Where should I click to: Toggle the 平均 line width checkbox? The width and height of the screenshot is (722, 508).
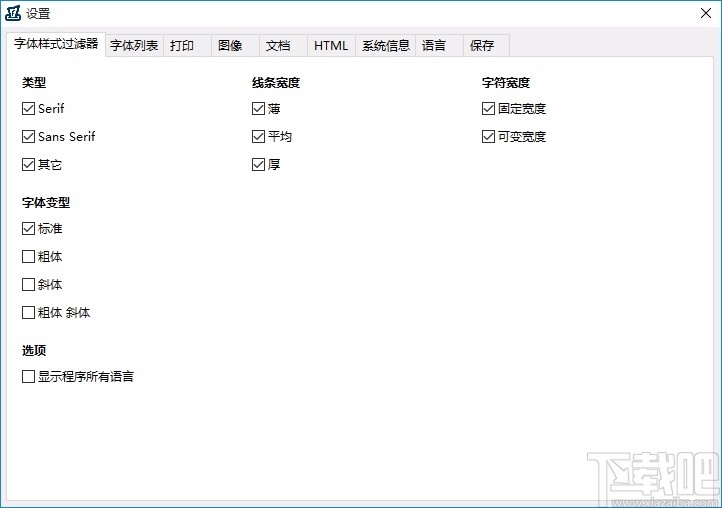tap(258, 137)
